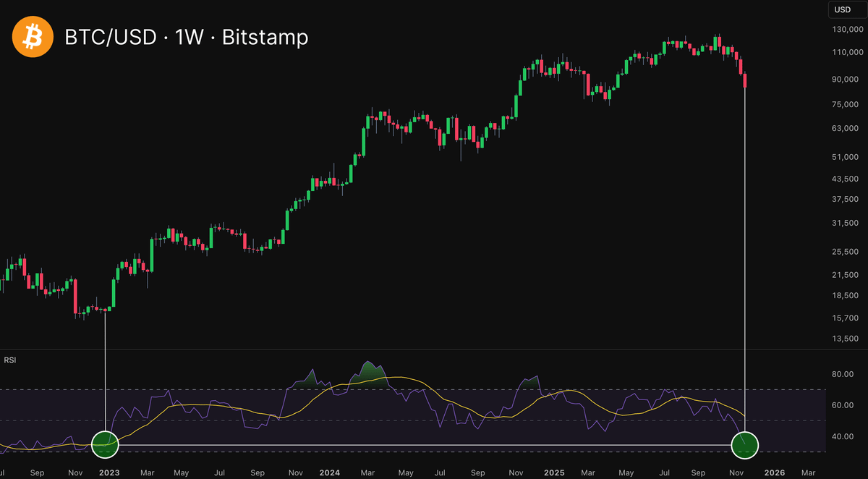Click the 2024 label on time axis
The height and width of the screenshot is (479, 868).
[330, 472]
